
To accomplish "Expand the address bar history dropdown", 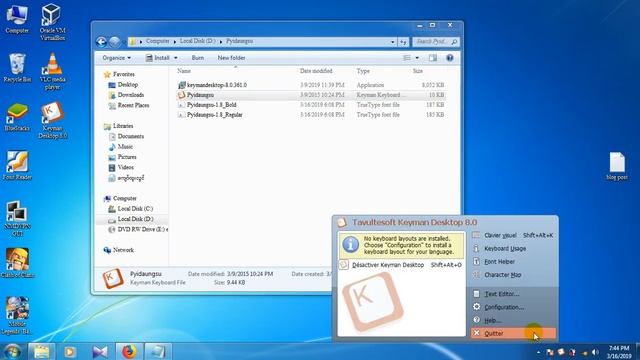I will pos(392,42).
